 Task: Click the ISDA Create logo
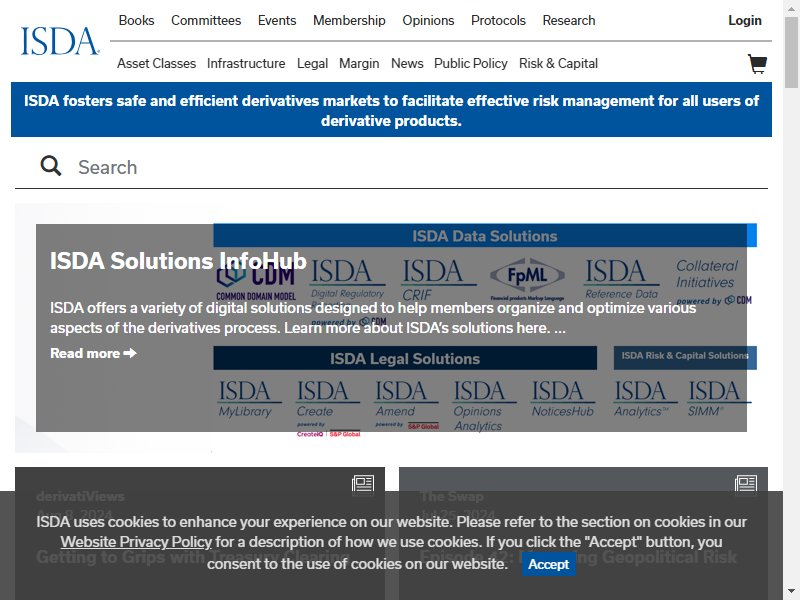328,407
